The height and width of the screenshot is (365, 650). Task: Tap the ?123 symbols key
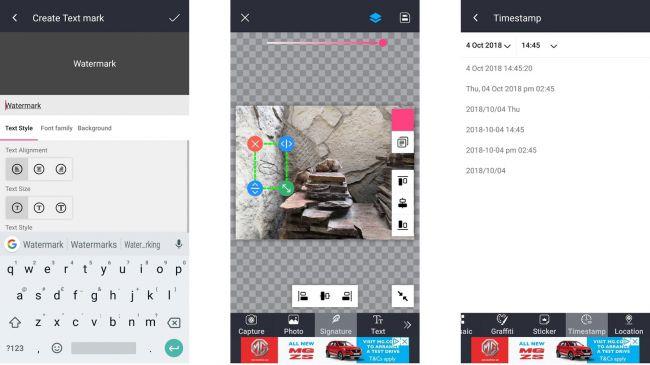coord(15,348)
